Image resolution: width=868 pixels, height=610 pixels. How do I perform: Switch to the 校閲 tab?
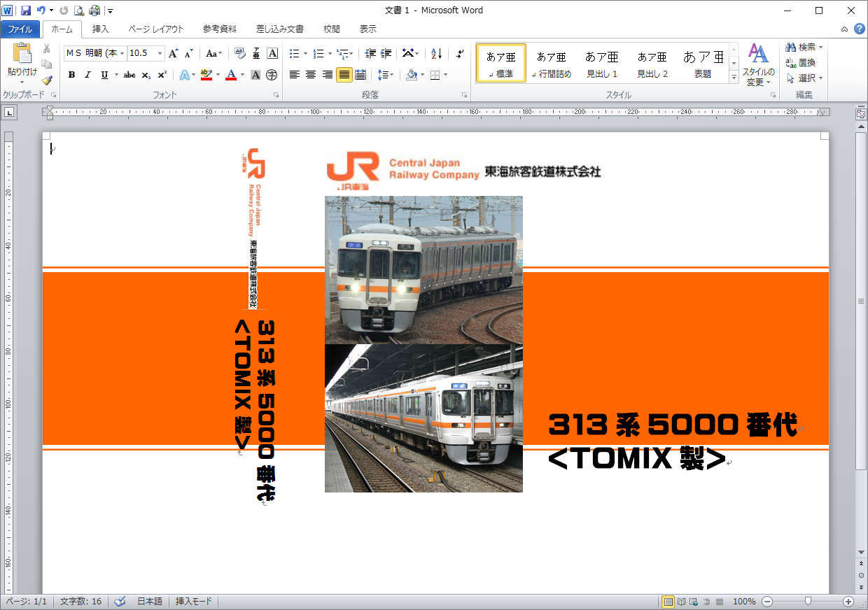pyautogui.click(x=332, y=29)
